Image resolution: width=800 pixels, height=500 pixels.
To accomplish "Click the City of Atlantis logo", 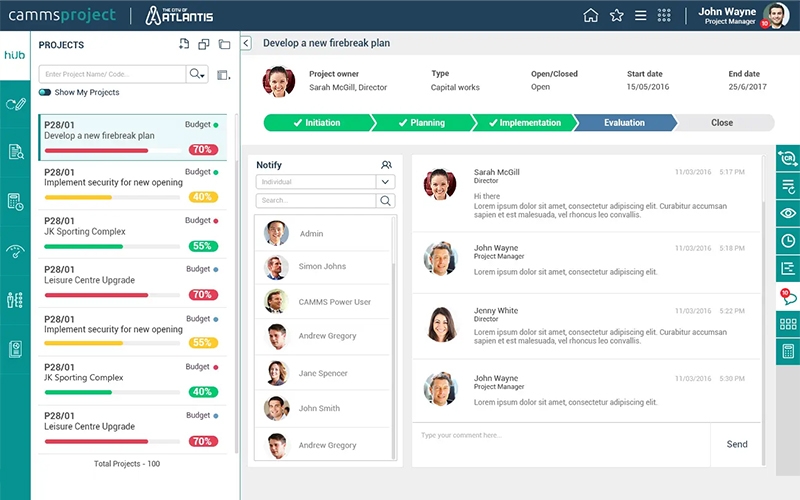I will pyautogui.click(x=180, y=15).
